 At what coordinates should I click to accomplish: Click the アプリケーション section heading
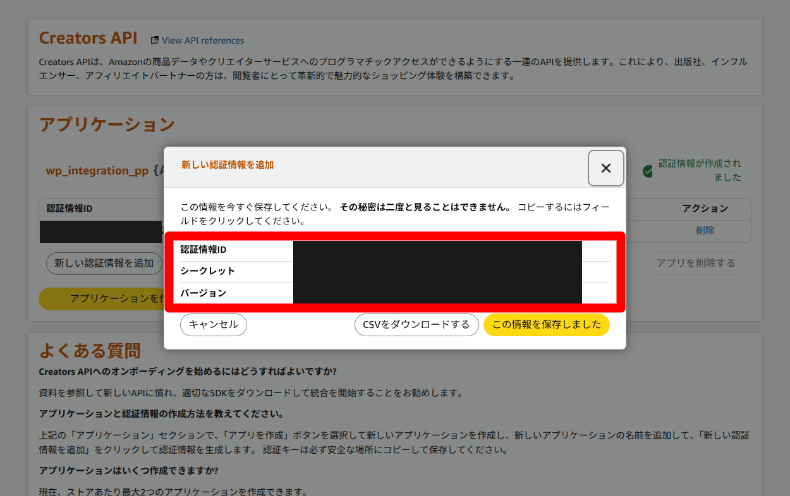107,125
